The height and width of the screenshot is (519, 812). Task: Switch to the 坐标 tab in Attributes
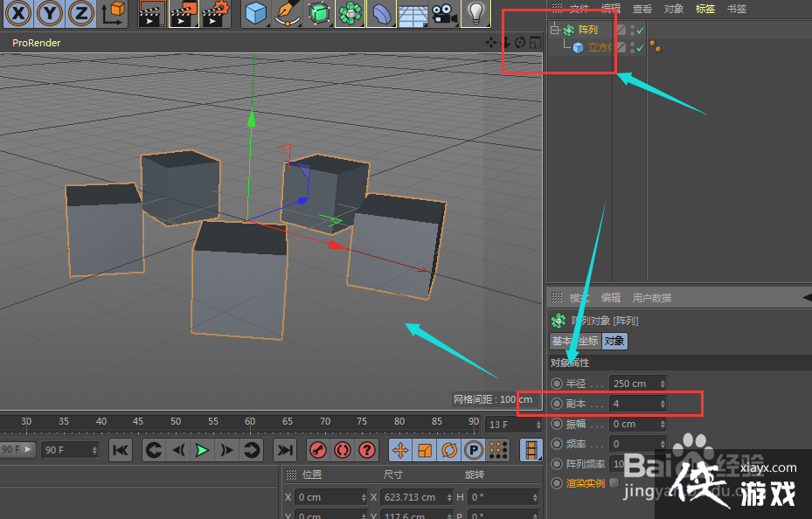[x=589, y=340]
